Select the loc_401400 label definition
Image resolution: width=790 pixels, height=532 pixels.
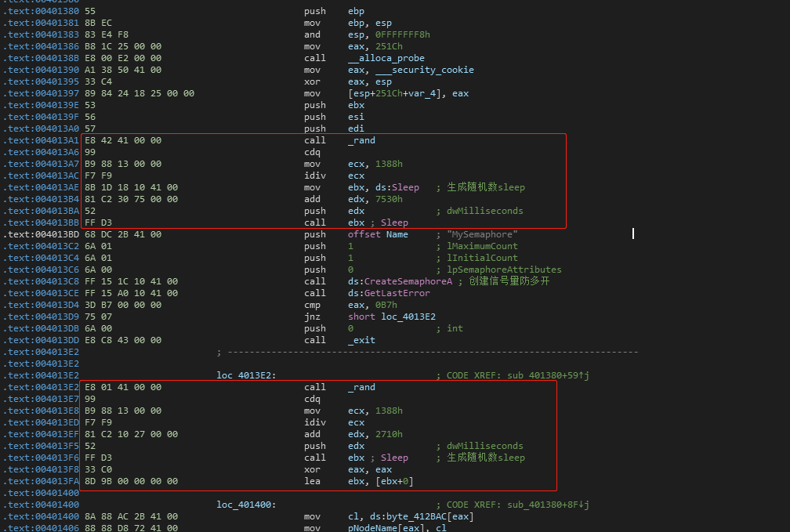pyautogui.click(x=246, y=505)
